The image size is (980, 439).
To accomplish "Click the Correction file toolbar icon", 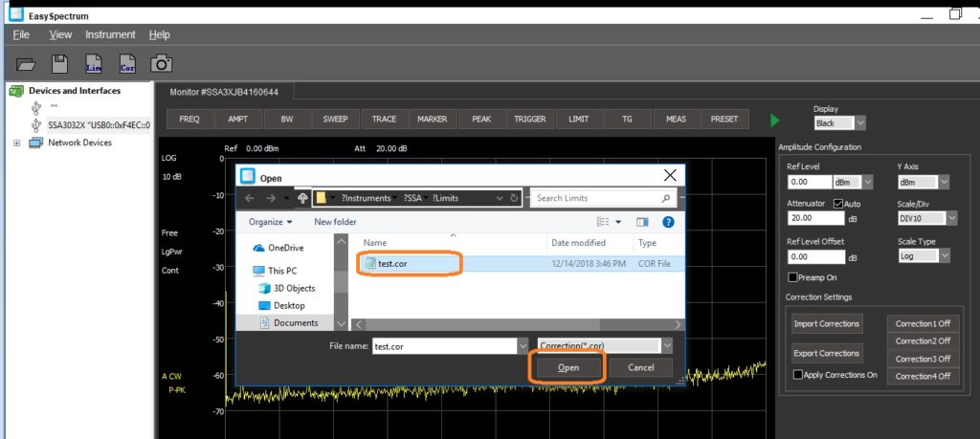I will click(x=127, y=64).
